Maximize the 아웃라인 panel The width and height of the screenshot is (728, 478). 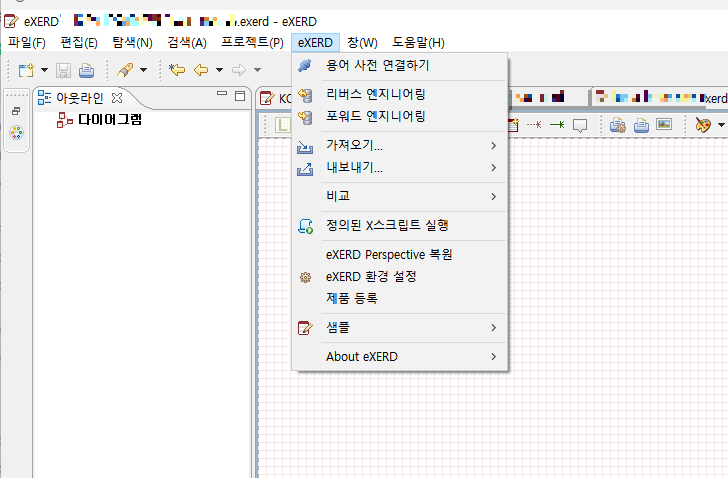[x=240, y=96]
